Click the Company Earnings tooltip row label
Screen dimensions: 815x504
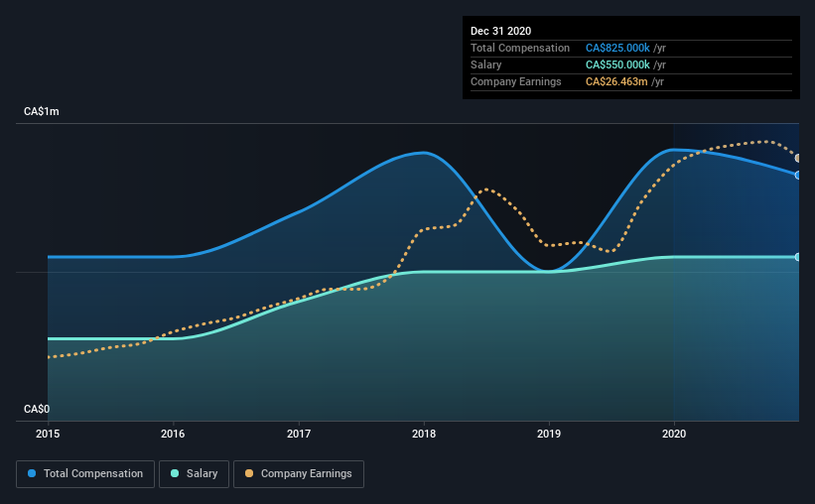pos(515,81)
